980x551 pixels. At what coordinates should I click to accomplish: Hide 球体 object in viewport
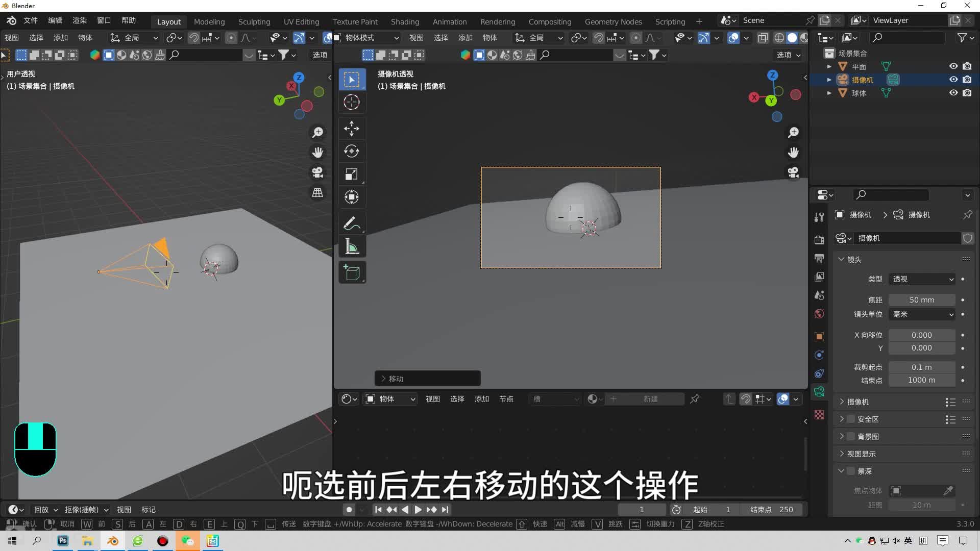click(x=953, y=93)
